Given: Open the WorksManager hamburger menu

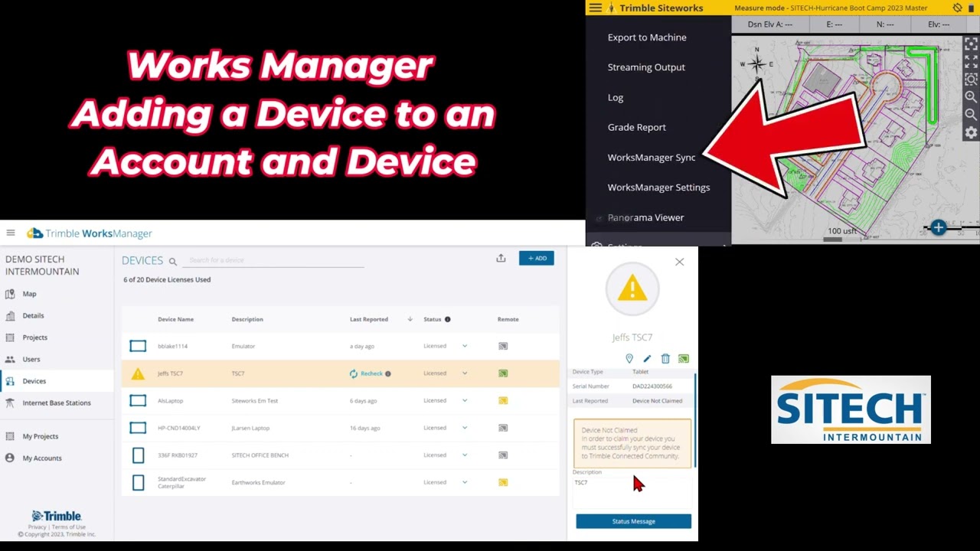Looking at the screenshot, I should (x=11, y=233).
